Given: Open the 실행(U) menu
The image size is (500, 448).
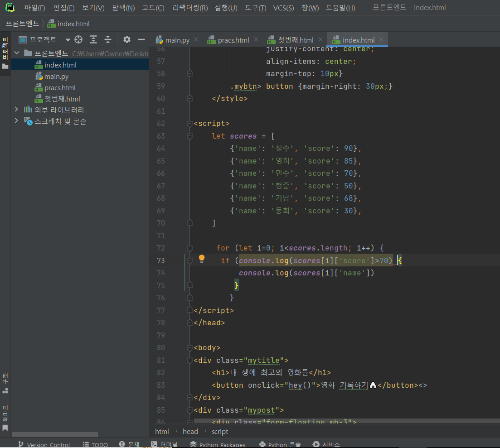Looking at the screenshot, I should click(x=226, y=8).
